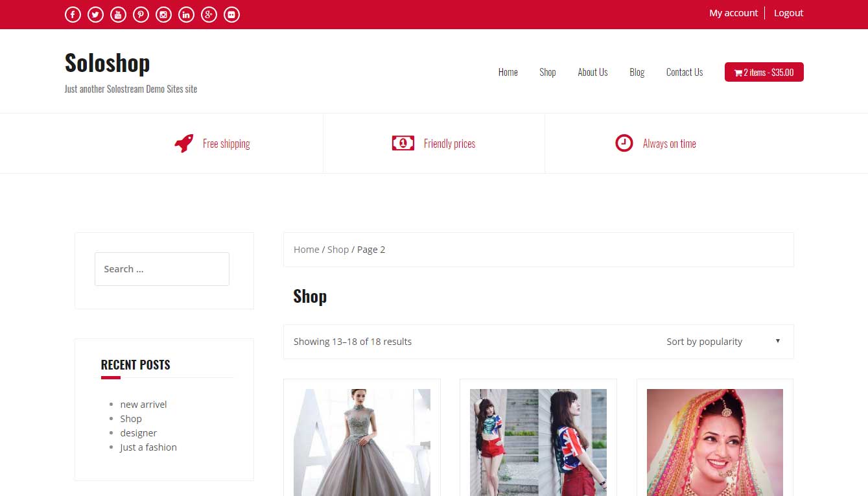
Task: Click the rocket Free shipping icon
Action: coord(184,143)
